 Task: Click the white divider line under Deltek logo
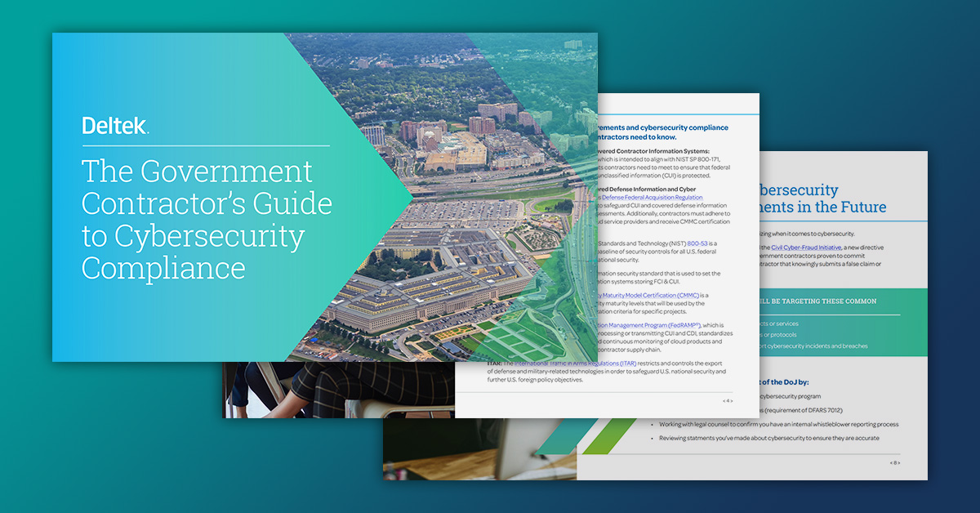(x=204, y=146)
